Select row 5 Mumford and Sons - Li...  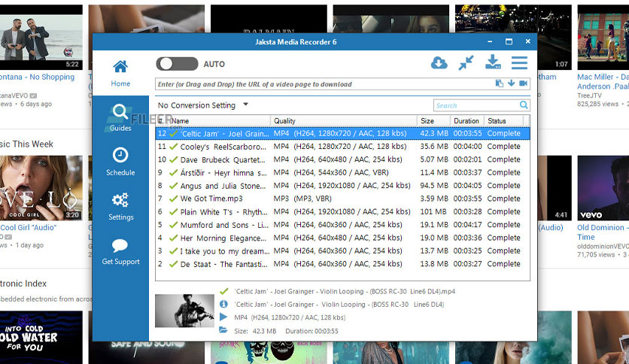tap(342, 225)
